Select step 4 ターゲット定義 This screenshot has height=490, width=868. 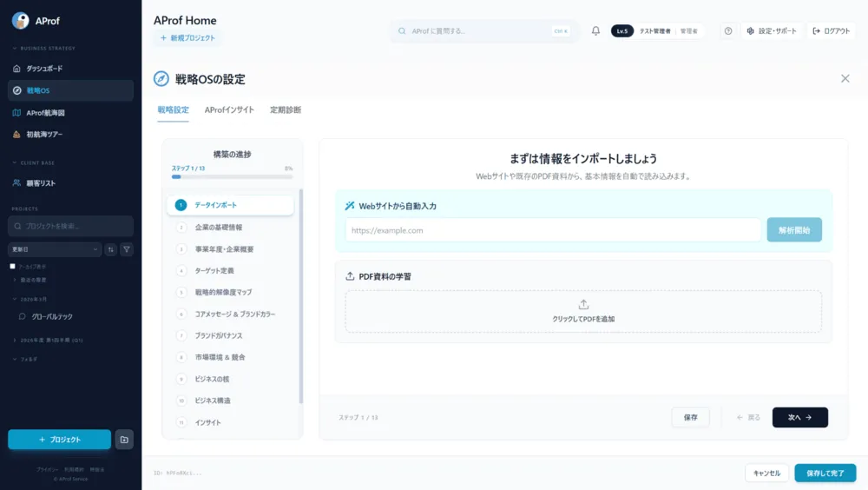tap(230, 271)
